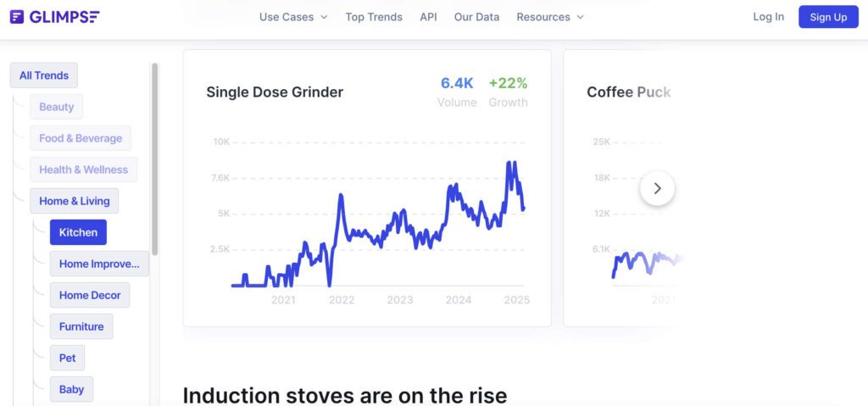Screen dimensions: 868x406
Task: Open the API menu item
Action: tap(428, 17)
